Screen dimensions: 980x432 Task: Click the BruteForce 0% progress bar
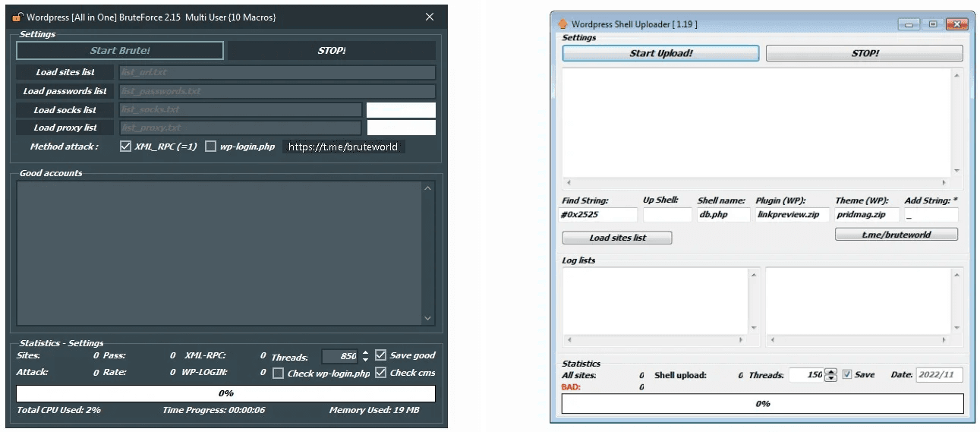tap(226, 393)
